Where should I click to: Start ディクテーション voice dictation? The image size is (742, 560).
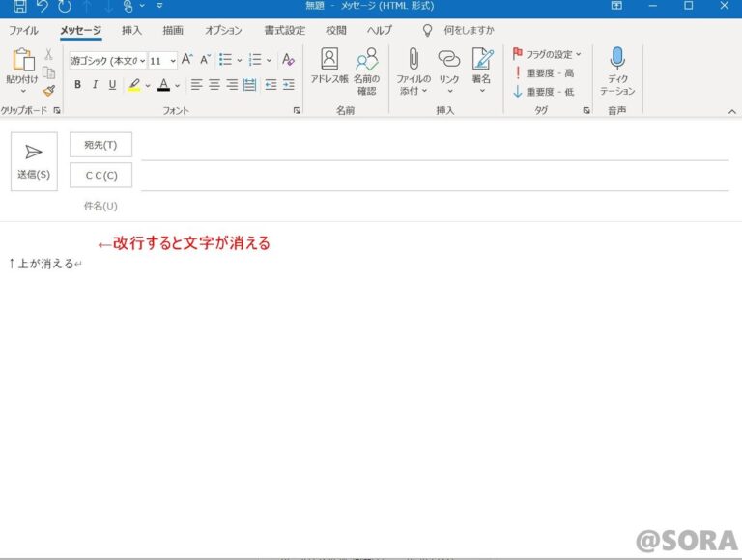pos(617,70)
